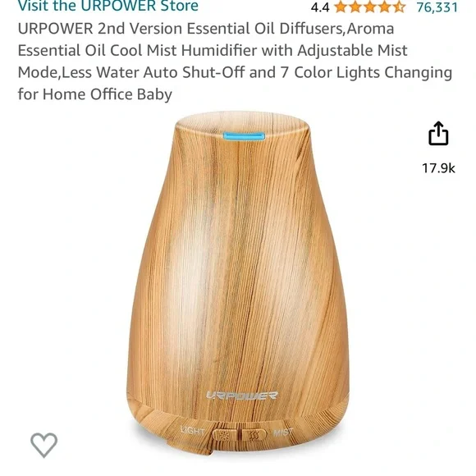Viewport: 476px width, 476px height.
Task: Click the LIGHT button icon on the diffuser
Action: click(226, 435)
